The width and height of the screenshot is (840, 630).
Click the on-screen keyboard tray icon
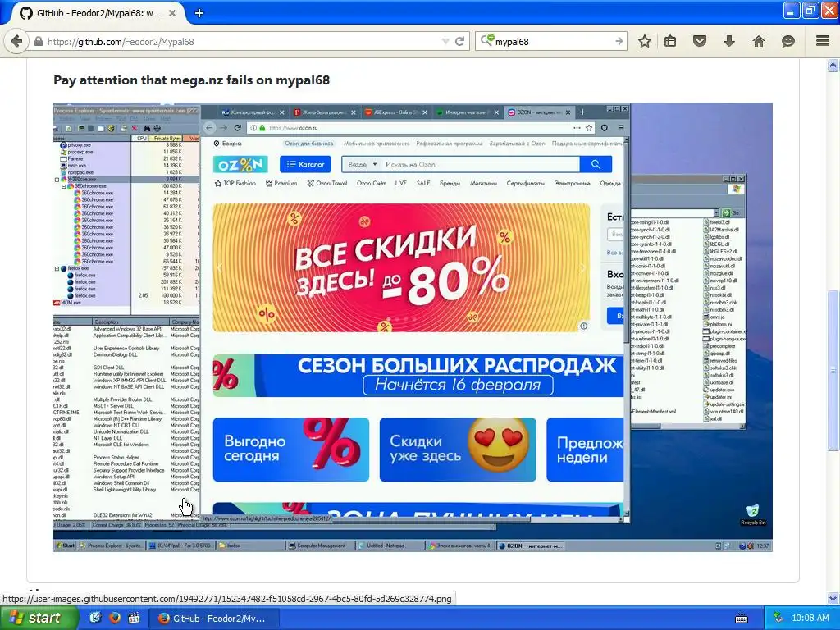pyautogui.click(x=742, y=619)
